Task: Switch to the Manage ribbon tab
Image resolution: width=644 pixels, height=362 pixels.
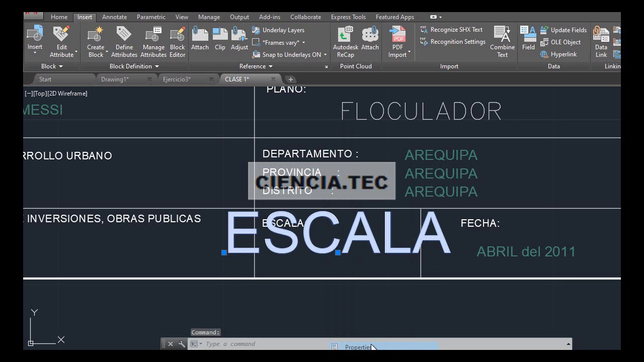Action: (x=209, y=17)
